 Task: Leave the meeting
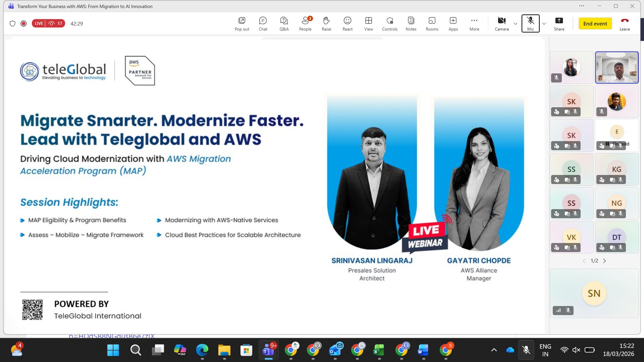(624, 23)
